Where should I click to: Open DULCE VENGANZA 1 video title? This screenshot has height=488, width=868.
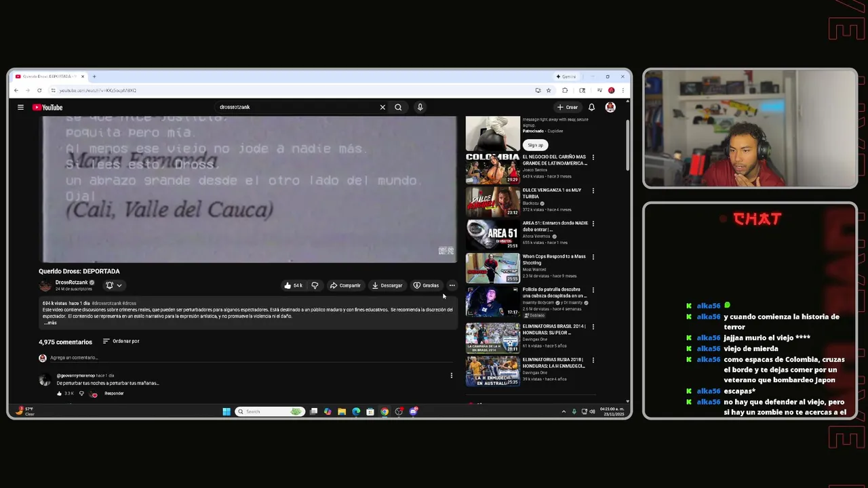(551, 193)
